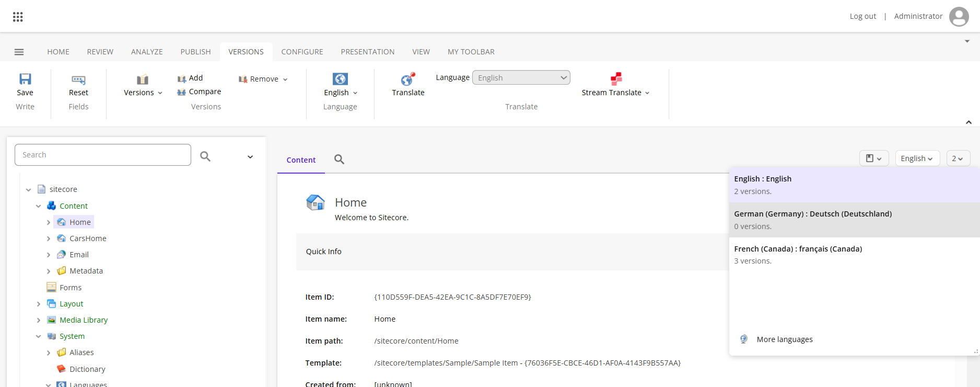Switch to the VIEW ribbon tab
980x387 pixels.
pos(421,52)
